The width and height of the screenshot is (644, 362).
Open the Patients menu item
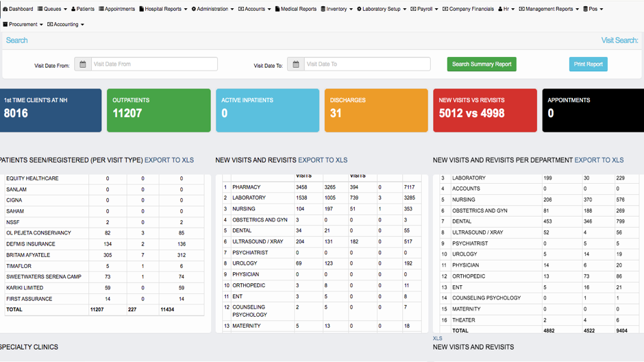click(x=83, y=9)
